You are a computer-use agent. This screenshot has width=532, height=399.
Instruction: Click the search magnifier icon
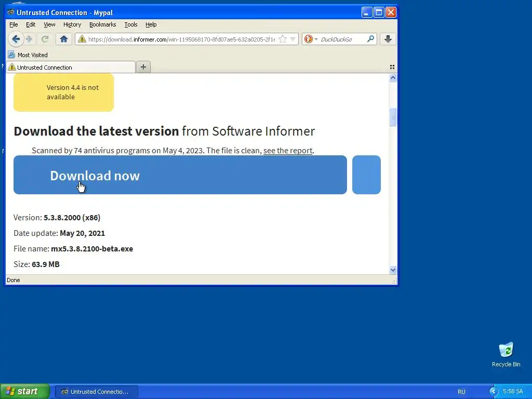pos(371,39)
